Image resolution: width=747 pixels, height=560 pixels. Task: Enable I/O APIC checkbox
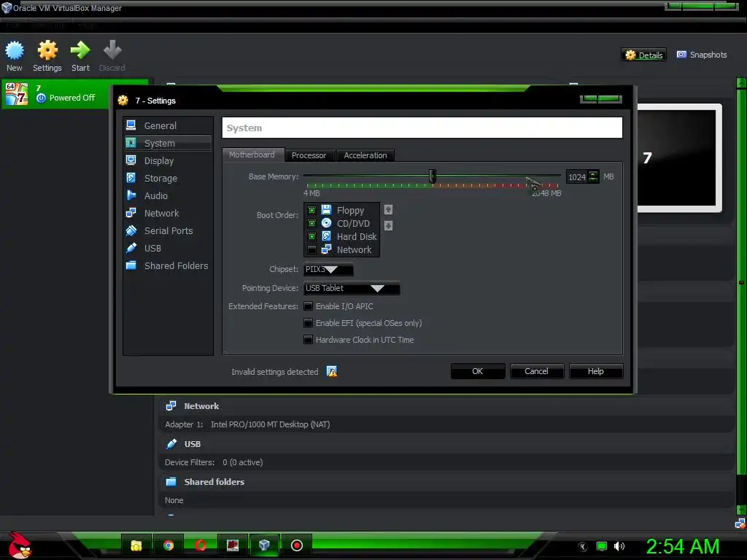pos(309,306)
